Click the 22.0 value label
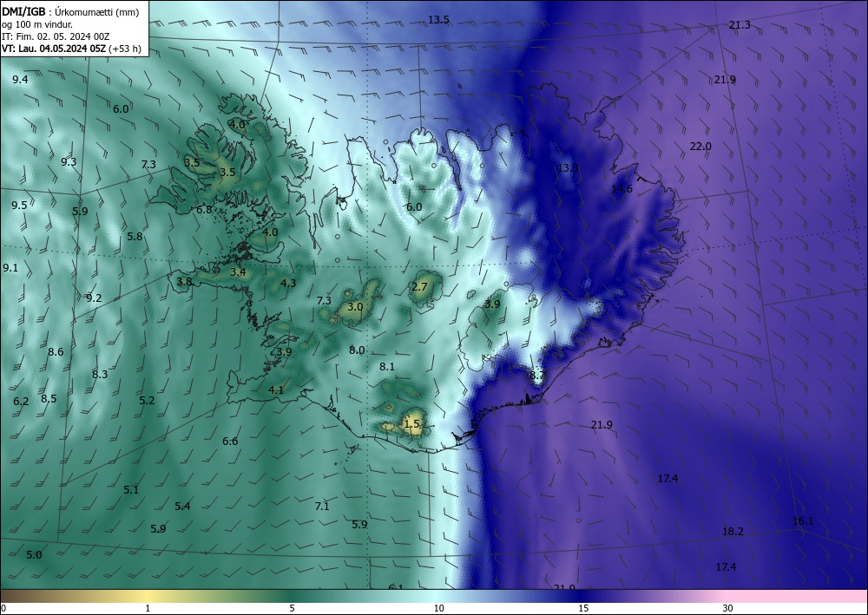Image resolution: width=868 pixels, height=615 pixels. click(700, 147)
